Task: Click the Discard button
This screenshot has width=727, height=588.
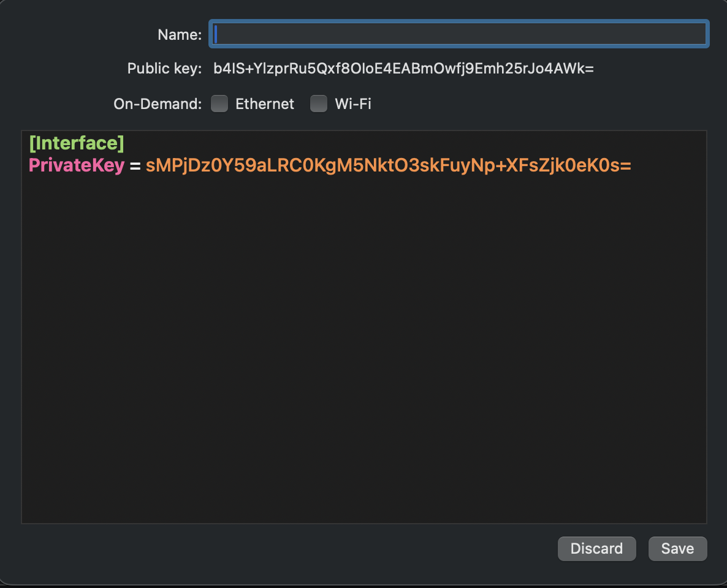Action: [x=596, y=549]
